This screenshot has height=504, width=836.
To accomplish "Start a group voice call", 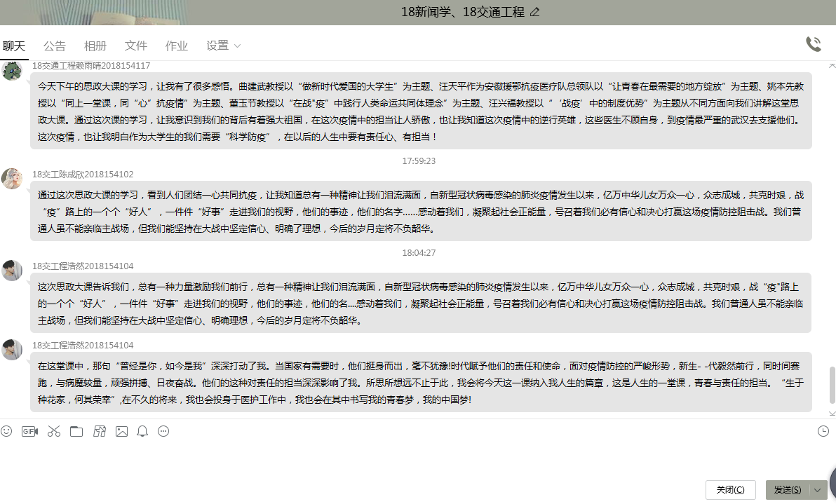I will click(x=814, y=45).
